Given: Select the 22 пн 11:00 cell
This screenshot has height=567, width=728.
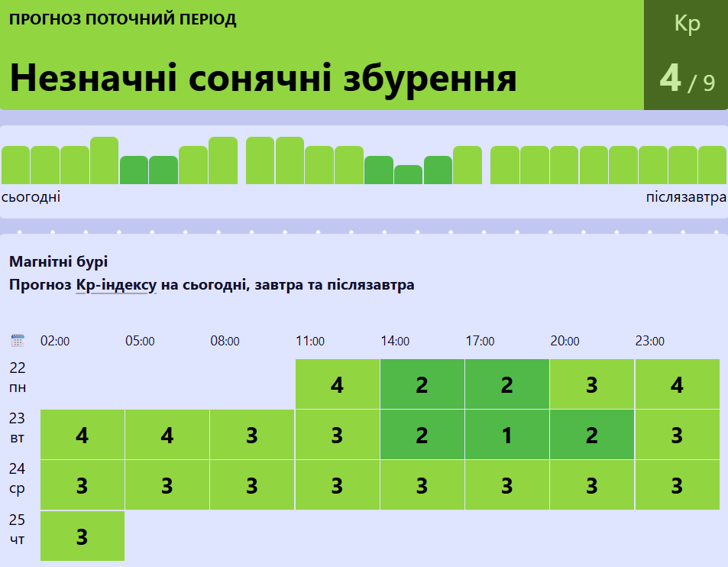Looking at the screenshot, I should (x=337, y=384).
